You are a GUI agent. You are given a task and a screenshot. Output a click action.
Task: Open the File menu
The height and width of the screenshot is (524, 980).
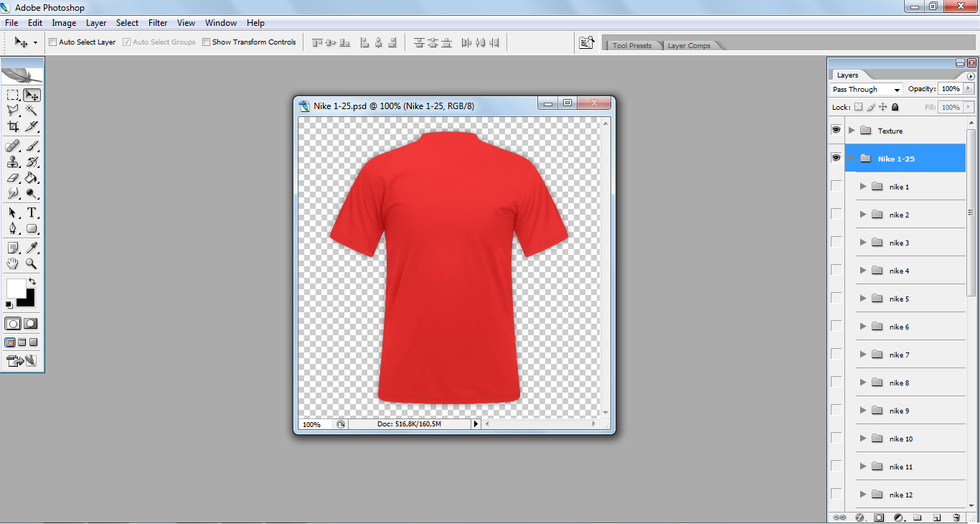tap(11, 23)
